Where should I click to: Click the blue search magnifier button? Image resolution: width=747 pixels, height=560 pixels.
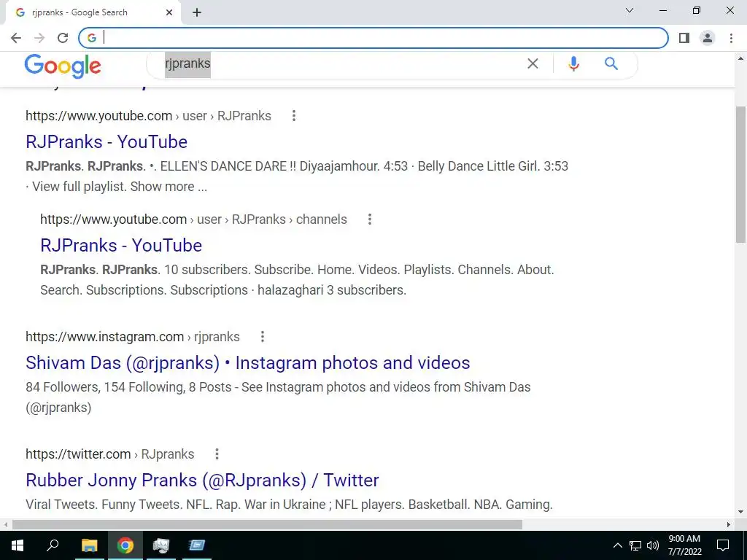tap(611, 63)
